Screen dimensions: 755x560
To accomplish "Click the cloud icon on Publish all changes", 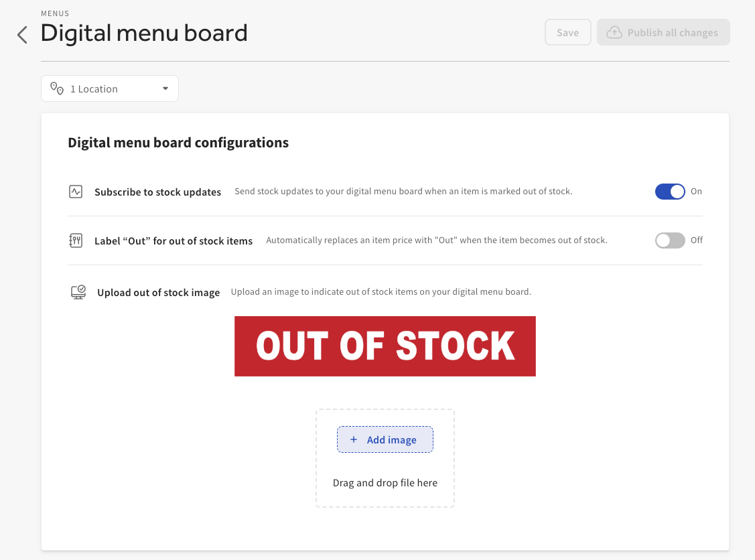I will click(x=614, y=31).
